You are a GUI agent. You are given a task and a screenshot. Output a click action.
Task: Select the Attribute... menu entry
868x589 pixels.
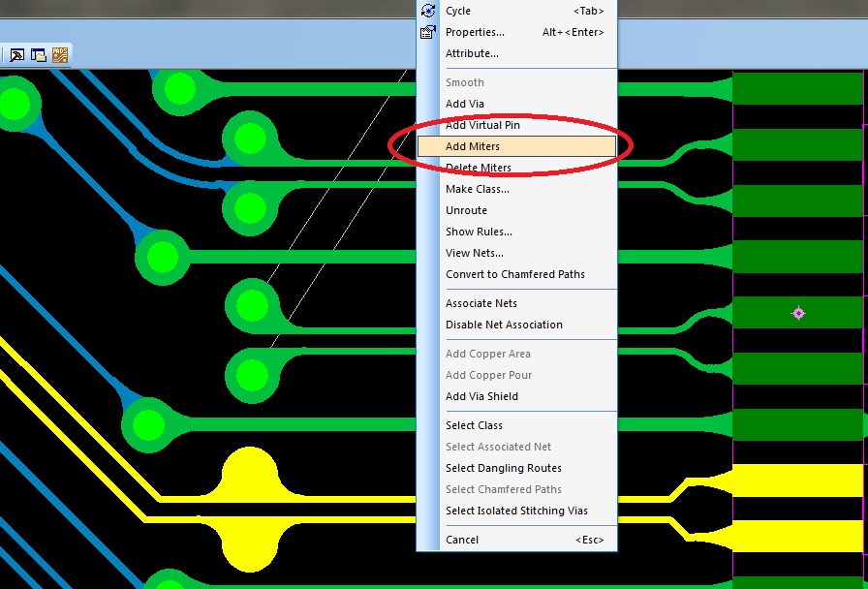point(517,53)
